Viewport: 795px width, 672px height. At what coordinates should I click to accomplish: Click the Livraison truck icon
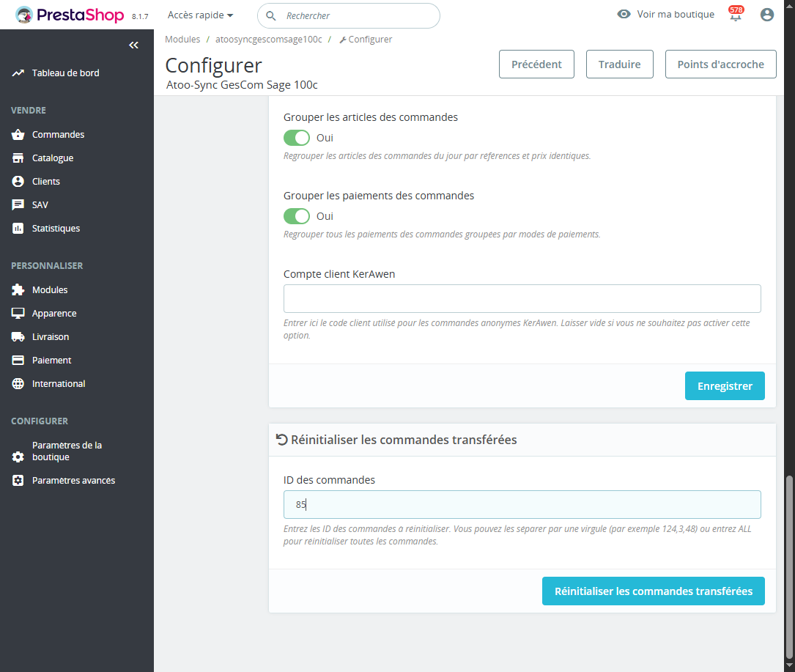pos(18,337)
